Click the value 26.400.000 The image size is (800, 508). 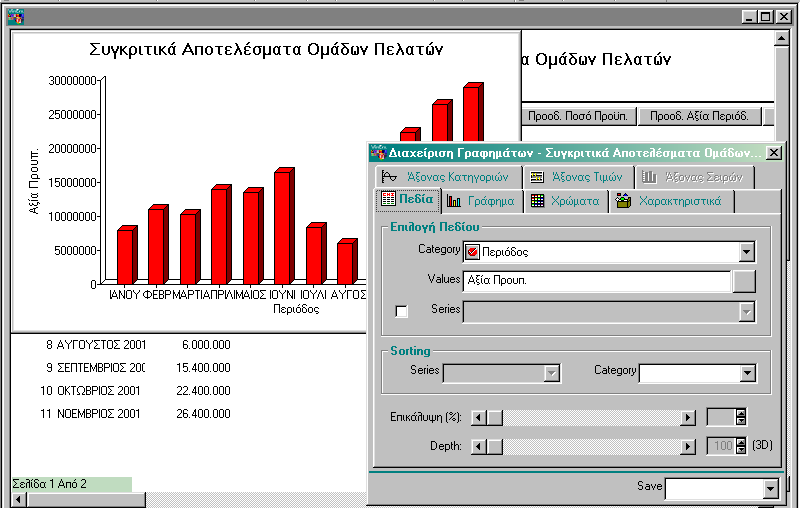click(x=204, y=414)
